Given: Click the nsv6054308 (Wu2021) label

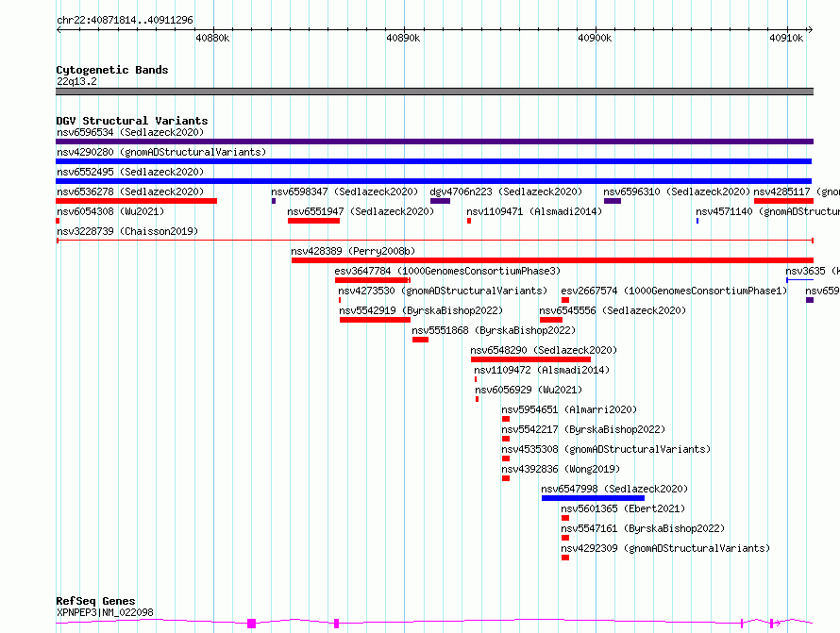Looking at the screenshot, I should pos(110,211).
